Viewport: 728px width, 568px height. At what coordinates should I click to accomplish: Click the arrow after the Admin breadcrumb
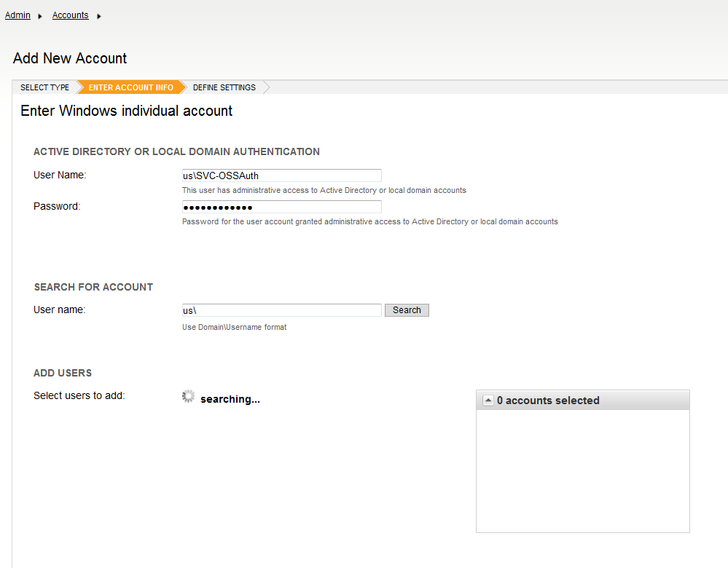point(40,16)
